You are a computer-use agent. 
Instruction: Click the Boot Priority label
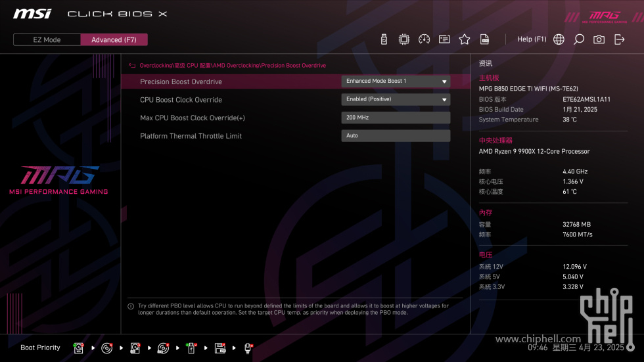pos(40,348)
